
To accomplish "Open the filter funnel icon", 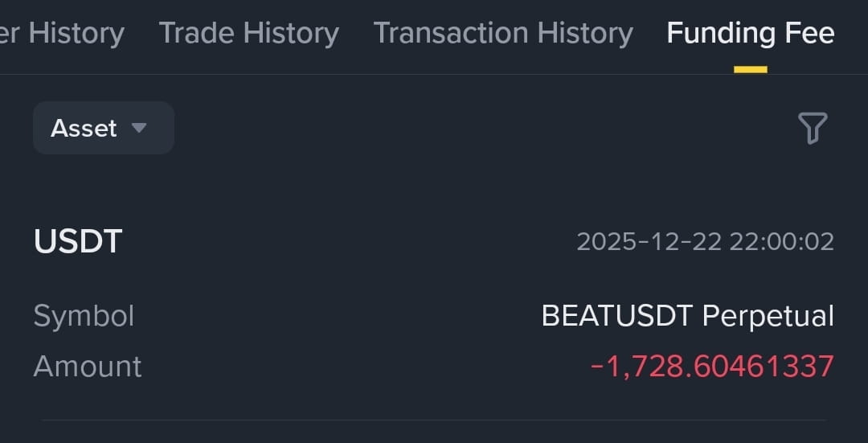I will (x=813, y=128).
